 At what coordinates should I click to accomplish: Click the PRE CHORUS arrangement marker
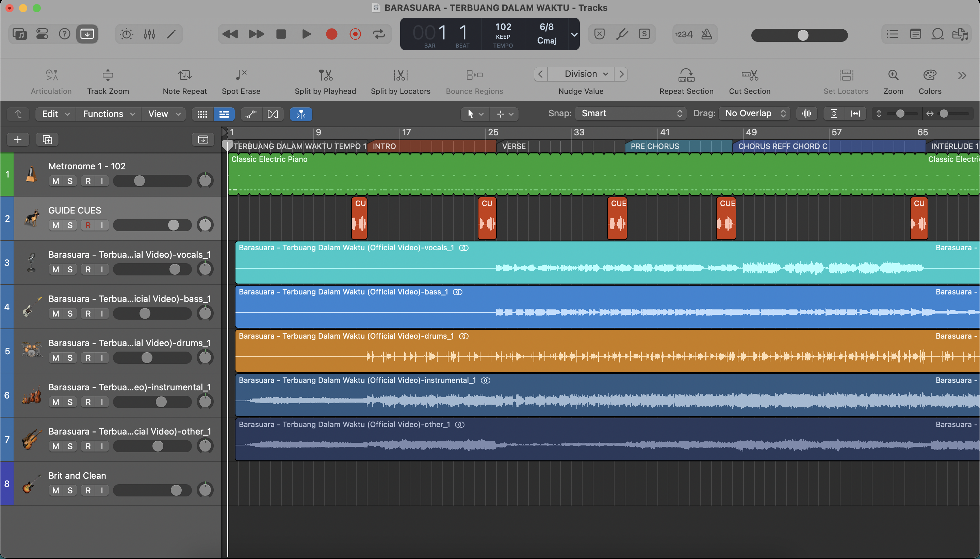pos(679,146)
